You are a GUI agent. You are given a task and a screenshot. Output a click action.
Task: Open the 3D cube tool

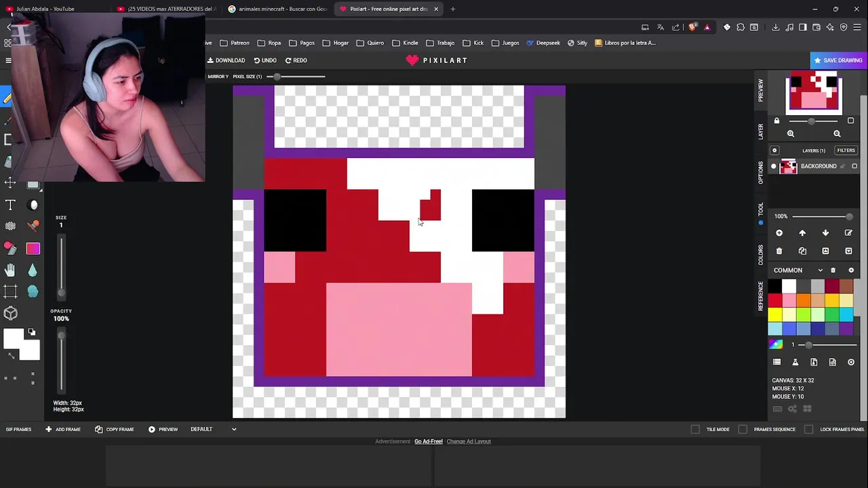pyautogui.click(x=10, y=313)
